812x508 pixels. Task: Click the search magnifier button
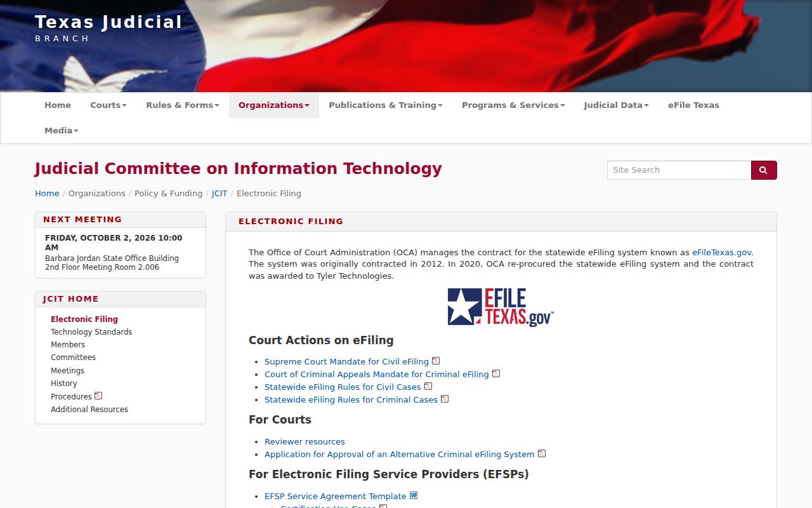click(764, 170)
